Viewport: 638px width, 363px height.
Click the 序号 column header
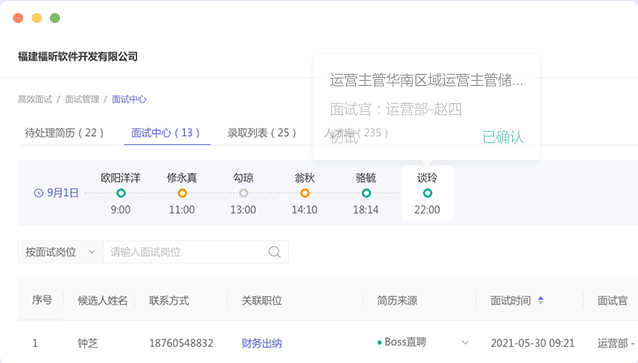(42, 300)
